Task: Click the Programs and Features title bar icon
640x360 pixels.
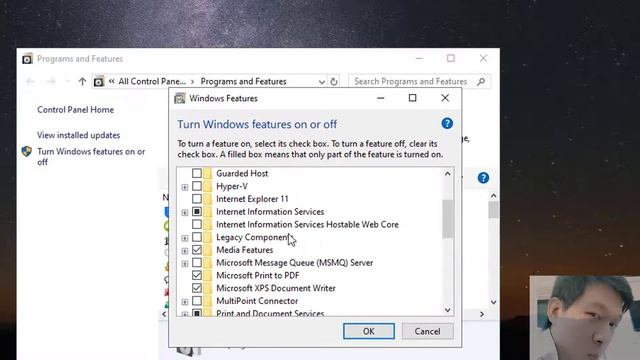Action: [x=27, y=59]
